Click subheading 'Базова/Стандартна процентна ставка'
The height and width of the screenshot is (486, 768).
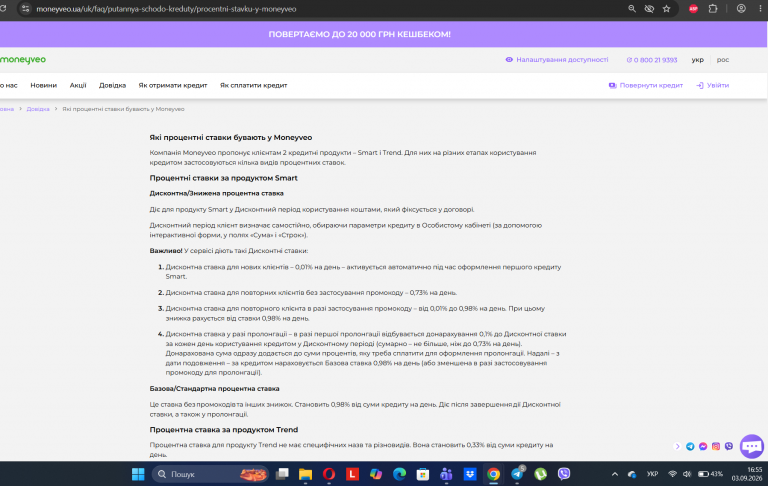(215, 389)
